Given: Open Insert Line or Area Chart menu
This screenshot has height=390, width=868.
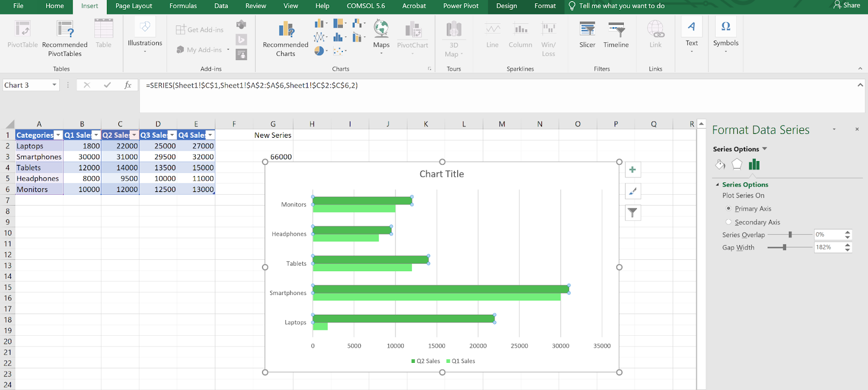Looking at the screenshot, I should (x=321, y=37).
